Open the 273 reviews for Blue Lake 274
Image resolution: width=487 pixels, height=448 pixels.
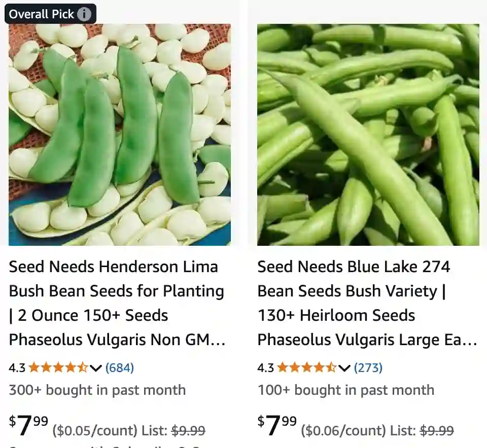coord(369,368)
